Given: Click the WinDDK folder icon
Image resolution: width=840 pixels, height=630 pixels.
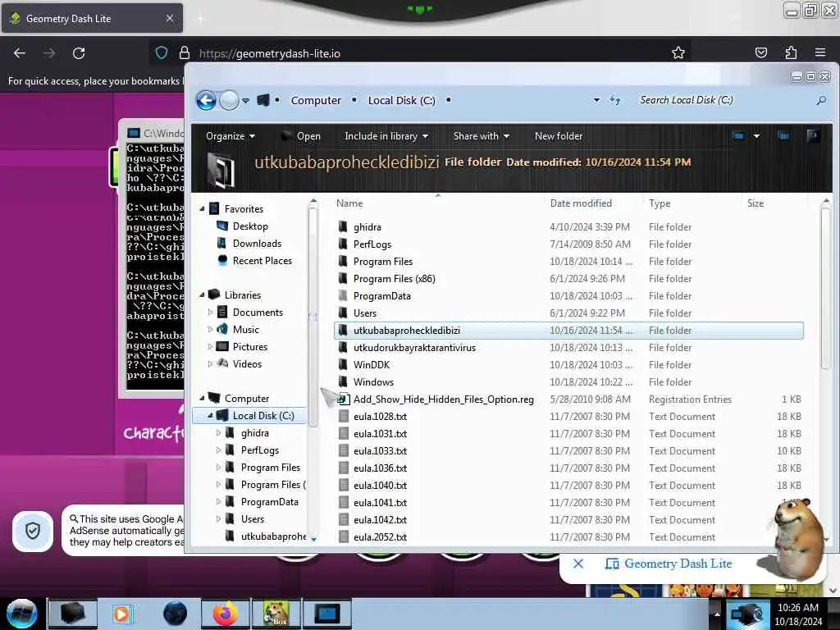Looking at the screenshot, I should click(x=343, y=364).
